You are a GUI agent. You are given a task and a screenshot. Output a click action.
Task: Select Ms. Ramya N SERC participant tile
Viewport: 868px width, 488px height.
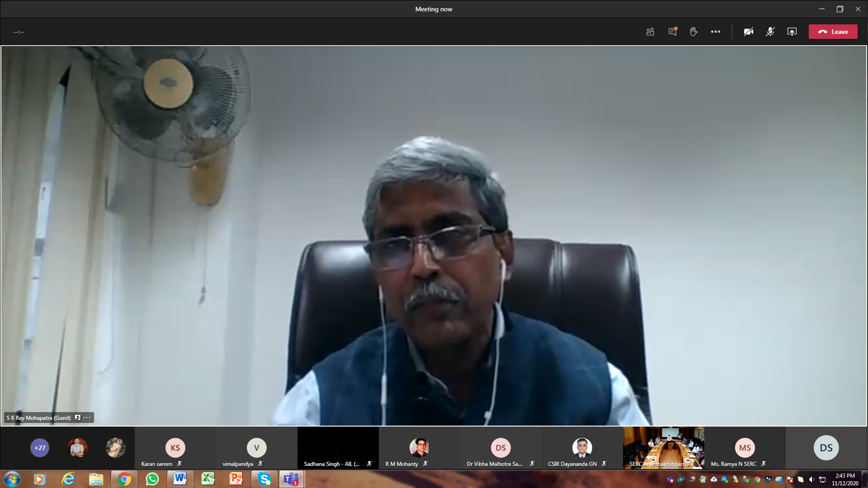pyautogui.click(x=745, y=448)
